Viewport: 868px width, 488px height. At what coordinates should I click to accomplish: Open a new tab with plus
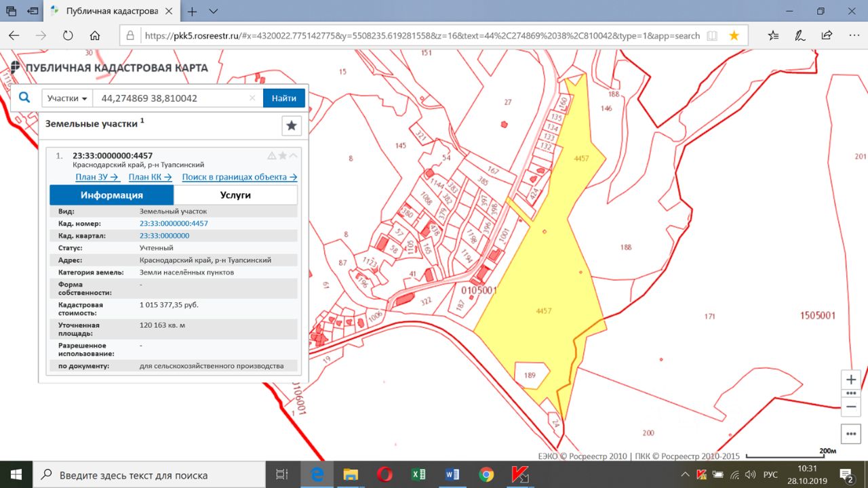click(193, 12)
